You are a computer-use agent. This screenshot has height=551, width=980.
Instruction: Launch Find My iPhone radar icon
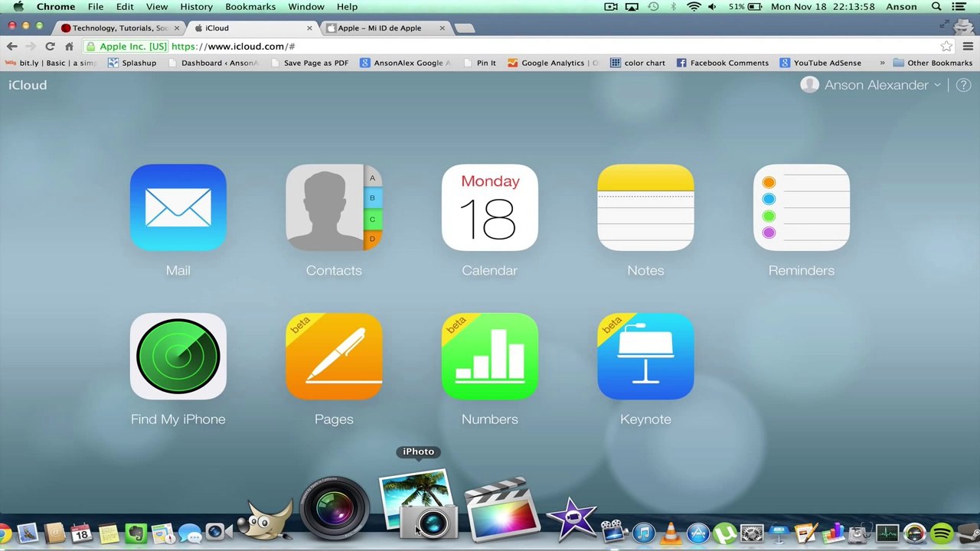pos(178,357)
